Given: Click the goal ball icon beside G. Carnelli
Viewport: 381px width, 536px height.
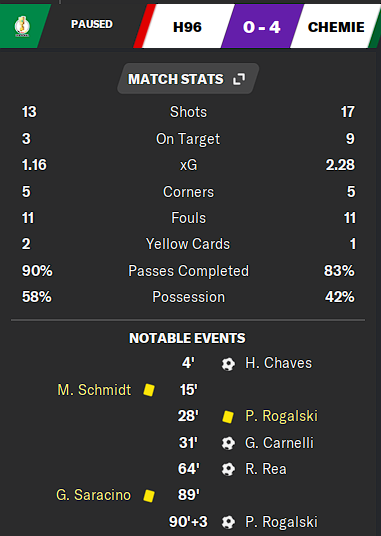Looking at the screenshot, I should click(228, 443).
